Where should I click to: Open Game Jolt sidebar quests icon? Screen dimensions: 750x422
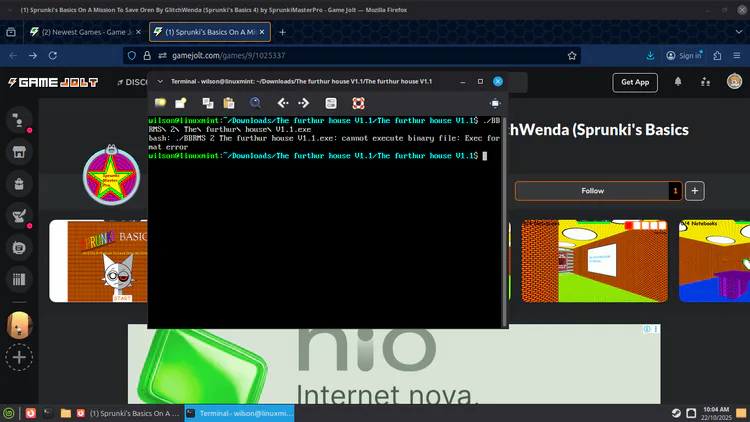[19, 216]
